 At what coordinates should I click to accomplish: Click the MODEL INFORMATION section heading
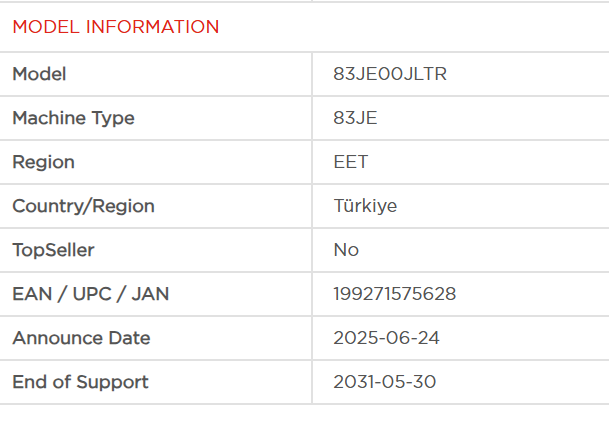pos(115,27)
